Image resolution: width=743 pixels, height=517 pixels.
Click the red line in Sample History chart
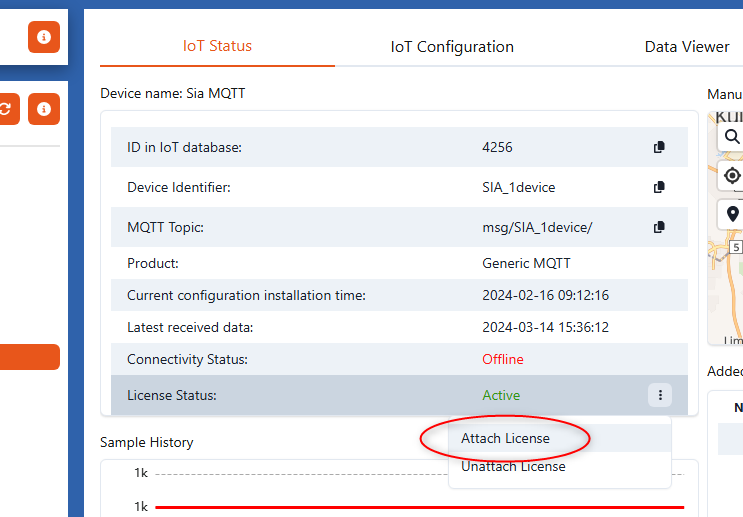click(x=420, y=507)
